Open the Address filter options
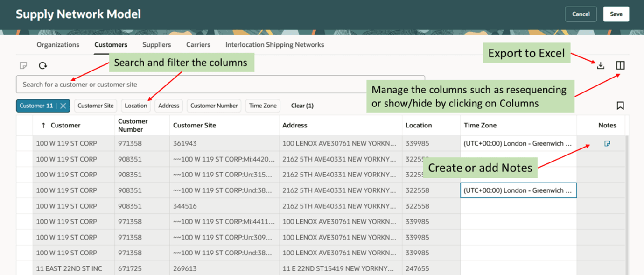 point(168,106)
